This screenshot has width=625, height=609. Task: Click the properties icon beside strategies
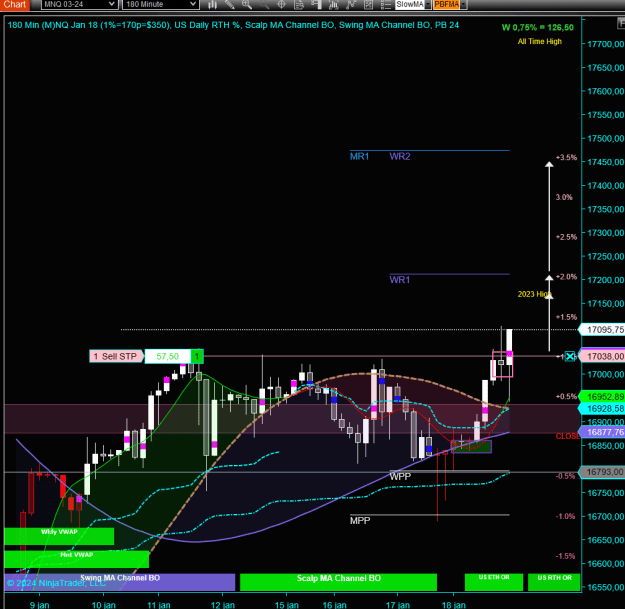pos(368,4)
